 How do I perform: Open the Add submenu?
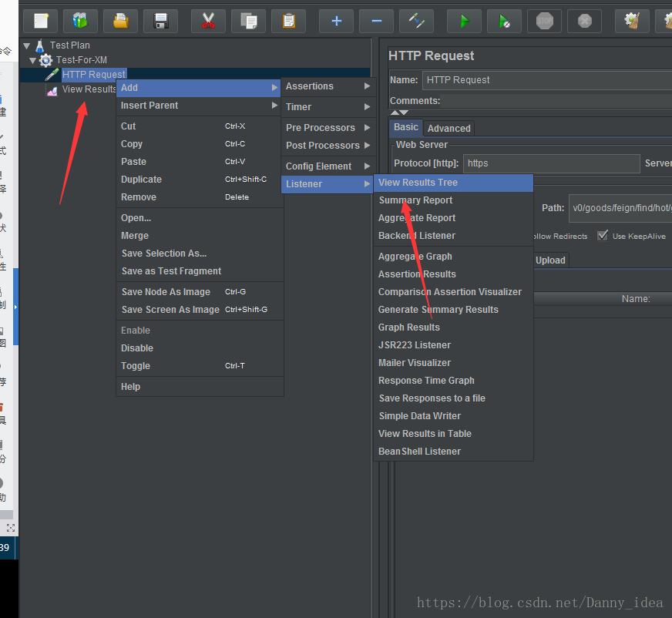coord(198,88)
